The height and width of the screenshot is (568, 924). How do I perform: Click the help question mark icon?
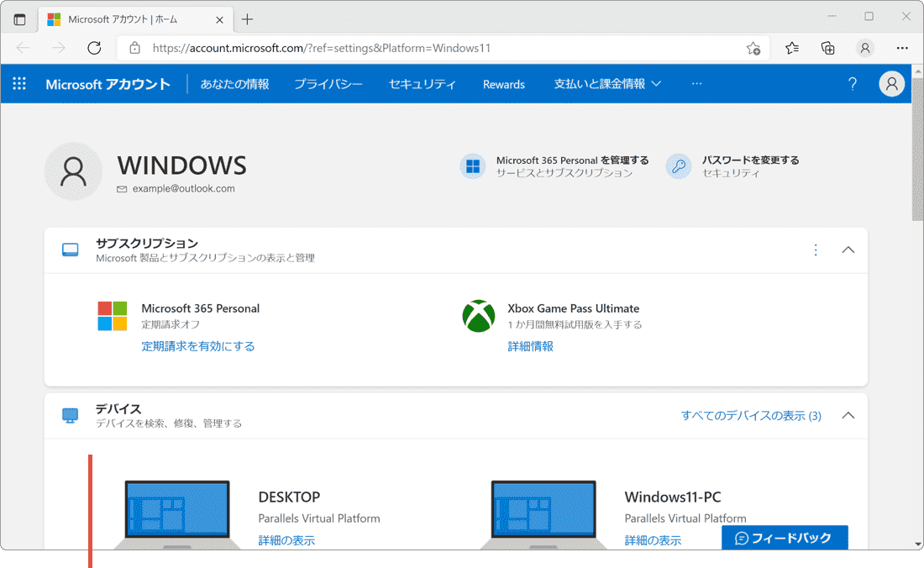852,83
